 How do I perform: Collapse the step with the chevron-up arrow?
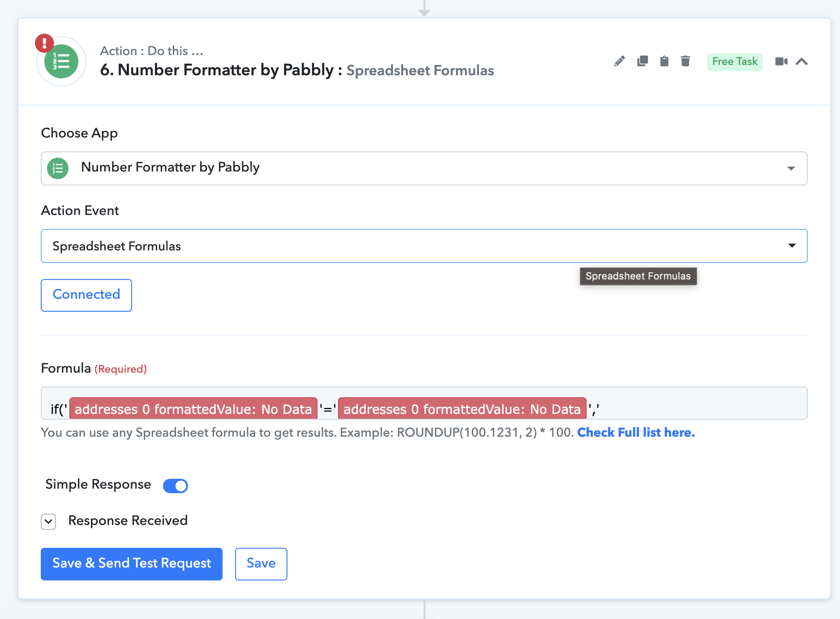click(801, 61)
